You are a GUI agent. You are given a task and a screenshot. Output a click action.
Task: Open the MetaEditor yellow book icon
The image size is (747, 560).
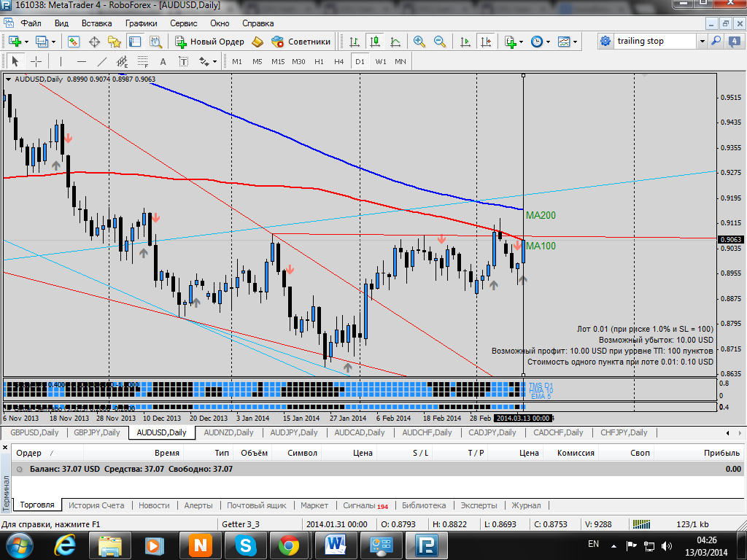tap(258, 42)
